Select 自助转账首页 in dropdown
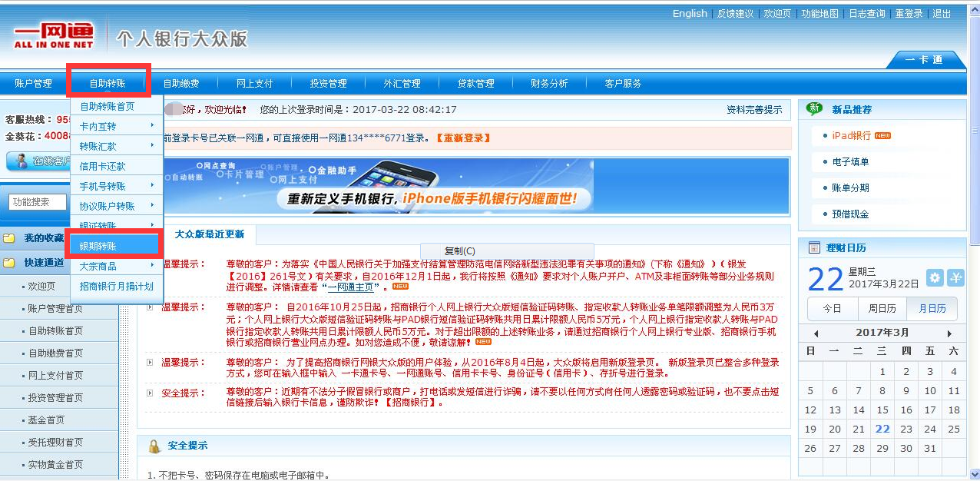Screen dimensions: 980x481 (115, 106)
